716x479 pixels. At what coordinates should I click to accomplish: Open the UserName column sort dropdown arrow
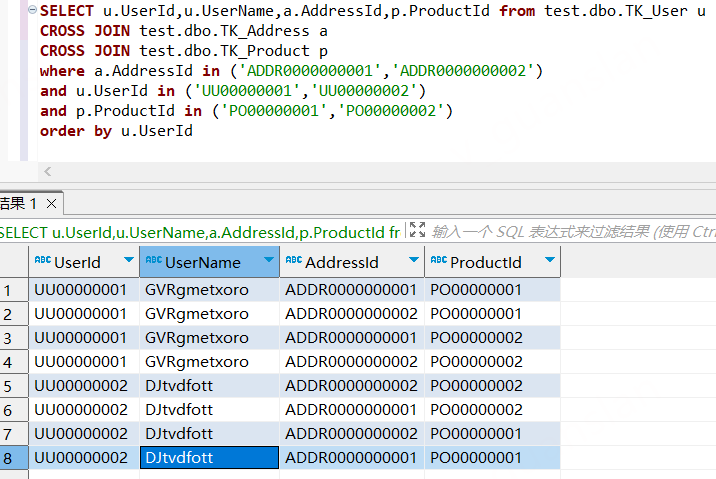tap(268, 261)
